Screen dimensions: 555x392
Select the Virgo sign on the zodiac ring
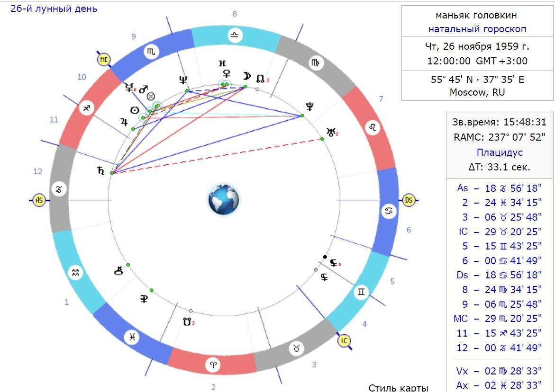(x=315, y=63)
